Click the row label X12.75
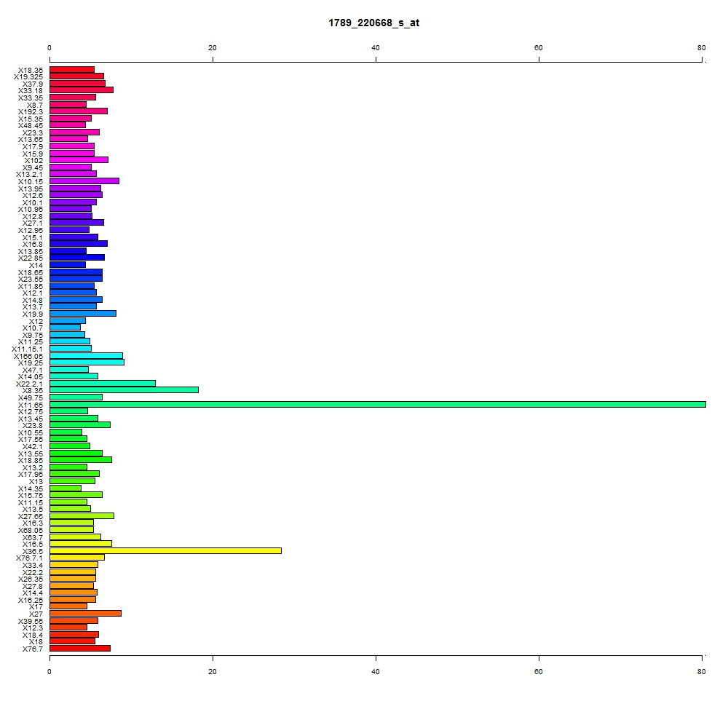Image resolution: width=728 pixels, height=728 pixels. tap(31, 412)
